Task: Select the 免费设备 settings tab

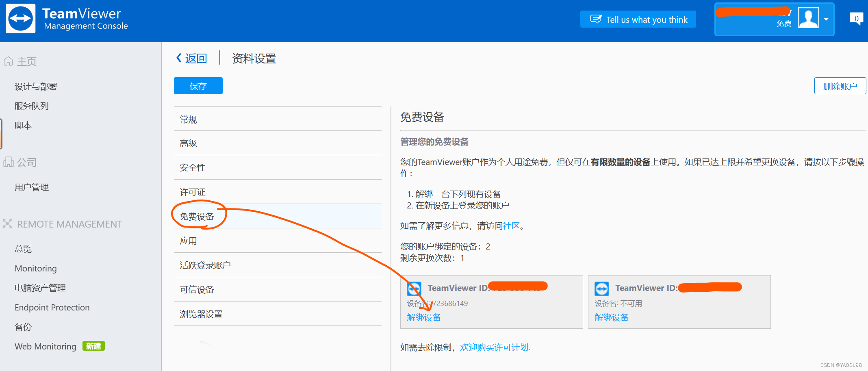Action: (x=278, y=216)
